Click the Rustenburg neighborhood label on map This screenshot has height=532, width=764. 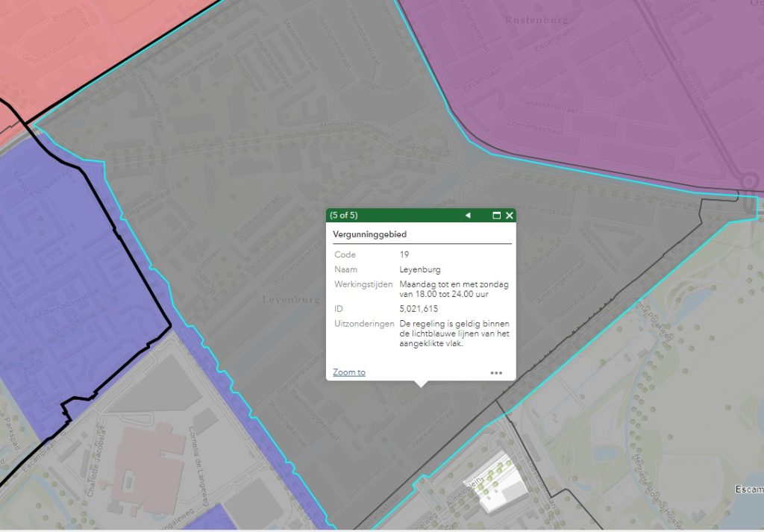(536, 20)
